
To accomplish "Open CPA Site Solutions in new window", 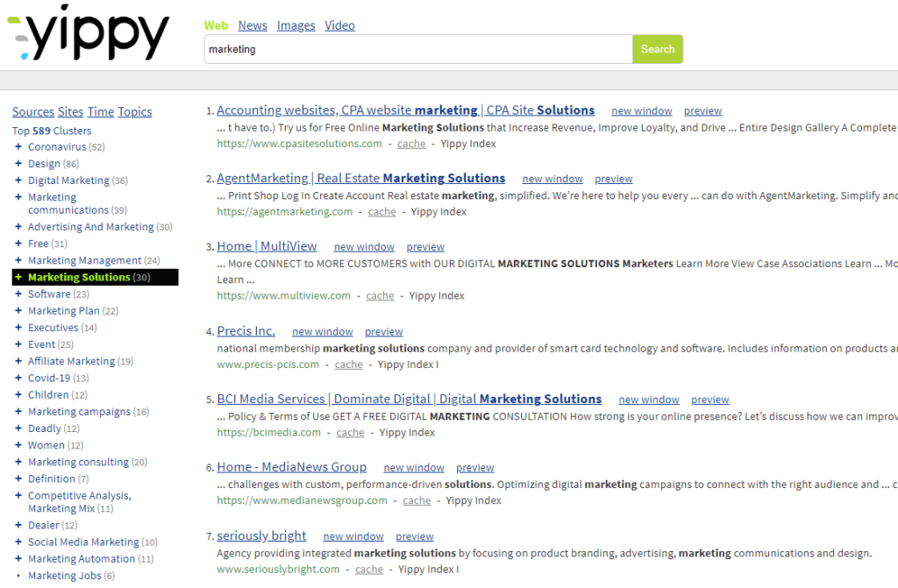I will (641, 111).
